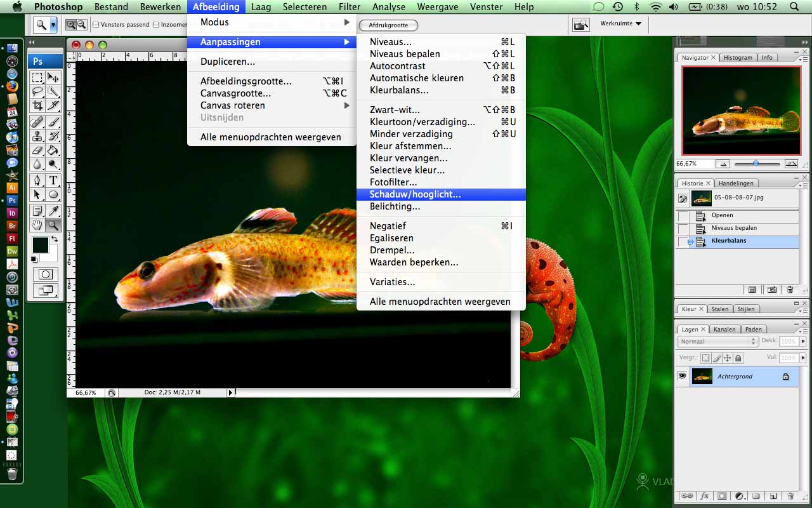Click the delete layer trash icon
Viewport: 812px width, 508px height.
coord(790,496)
